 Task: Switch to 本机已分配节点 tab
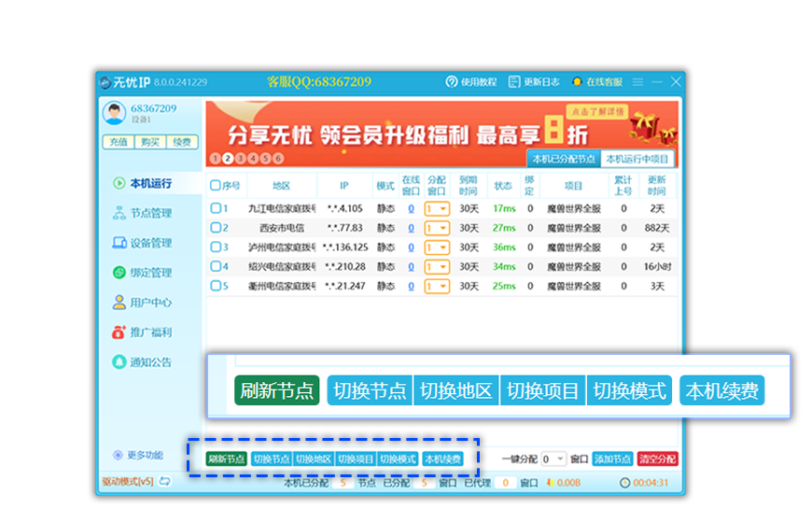pyautogui.click(x=564, y=159)
